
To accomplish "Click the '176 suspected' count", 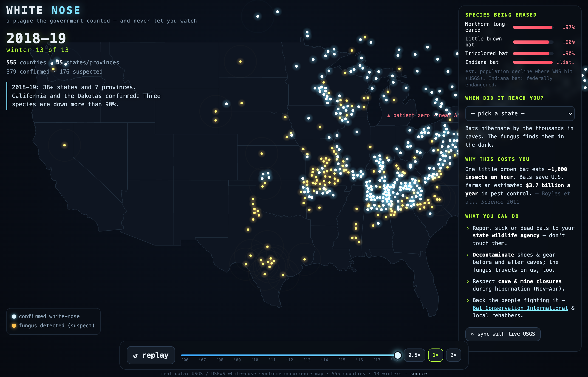I will click(81, 72).
